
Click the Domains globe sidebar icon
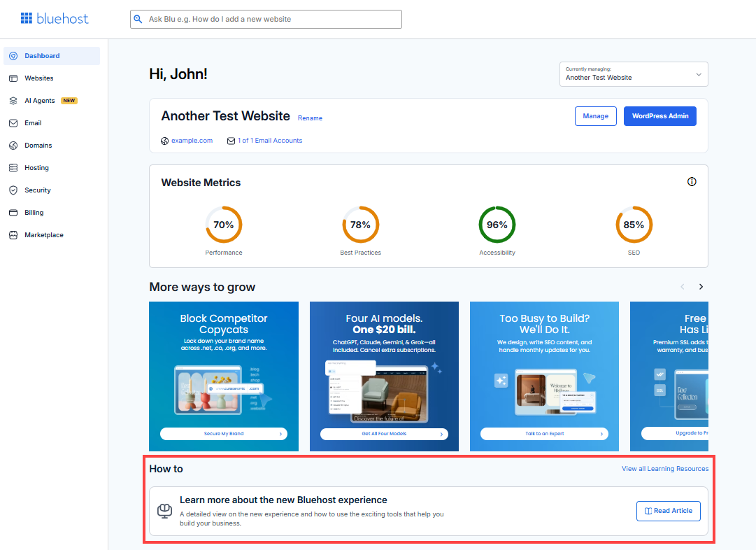[x=13, y=146]
